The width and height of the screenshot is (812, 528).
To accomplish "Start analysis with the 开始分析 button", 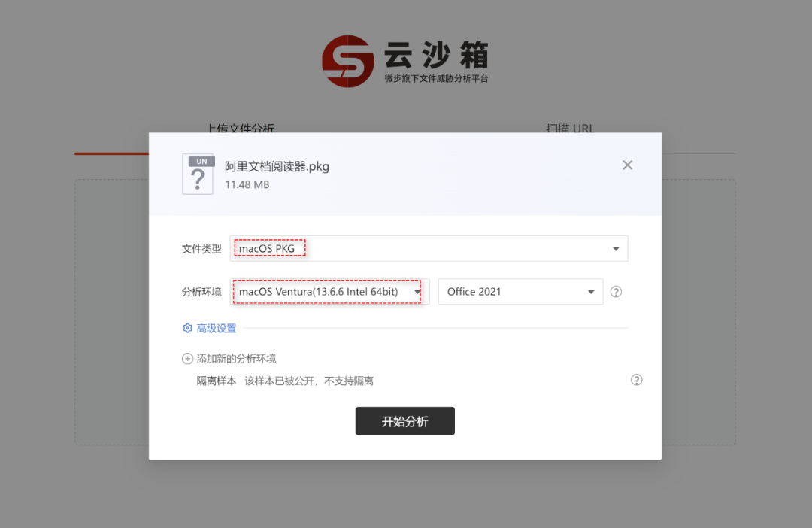I will pos(405,421).
